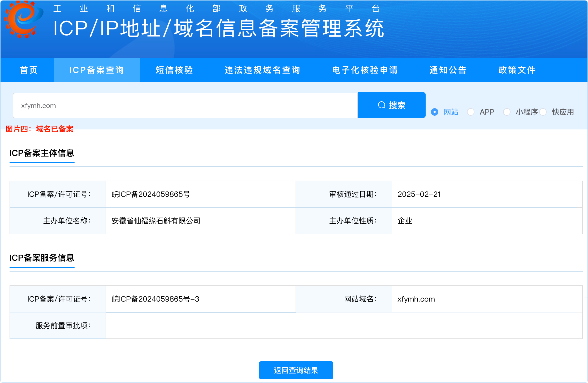Viewport: 588px width, 383px height.
Task: Select the 网站 radio button
Action: (x=435, y=112)
